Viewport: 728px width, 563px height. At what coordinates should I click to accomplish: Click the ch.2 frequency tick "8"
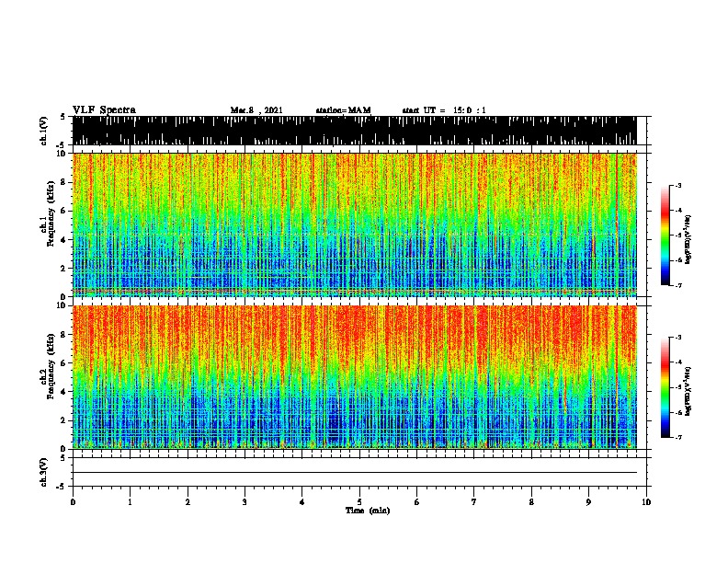coord(64,335)
